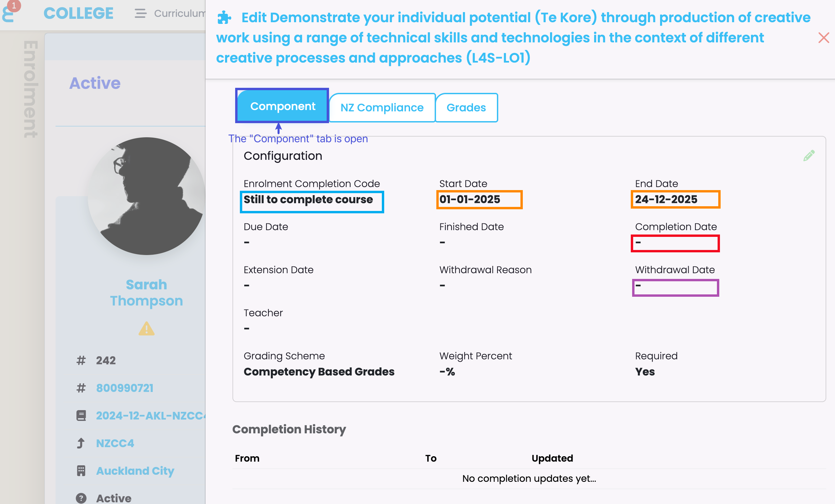Select the Component tab
835x504 pixels.
coord(282,106)
